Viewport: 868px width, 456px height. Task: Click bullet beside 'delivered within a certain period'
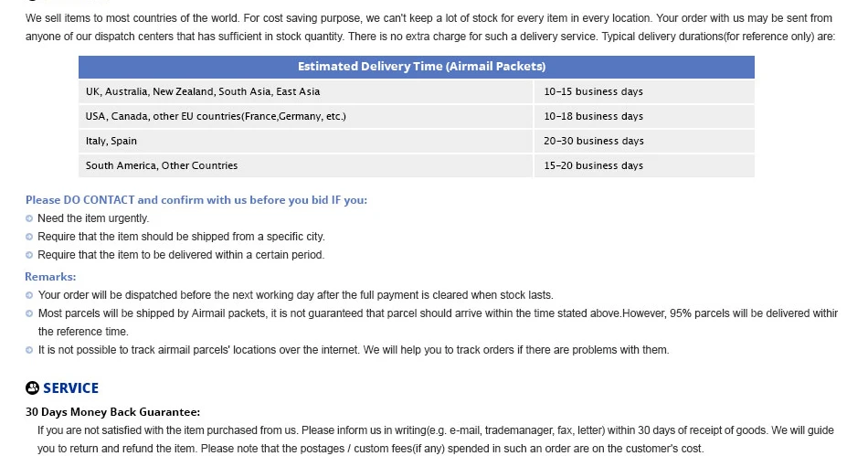29,256
